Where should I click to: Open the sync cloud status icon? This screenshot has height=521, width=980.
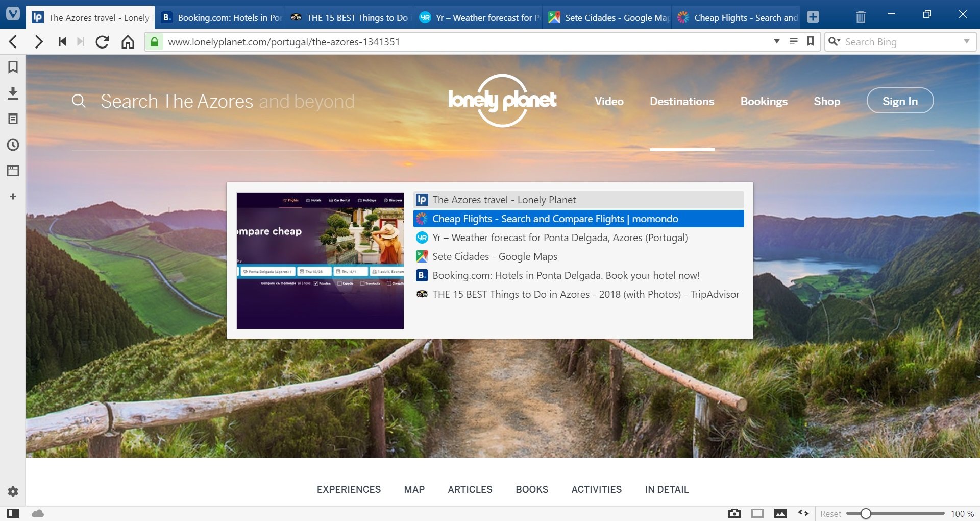(38, 513)
